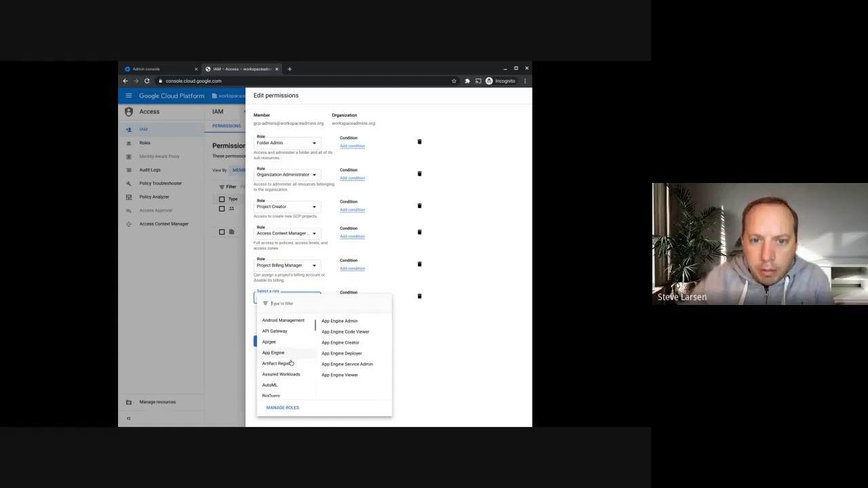Add condition for Organization Administrator role
868x488 pixels.
click(352, 178)
